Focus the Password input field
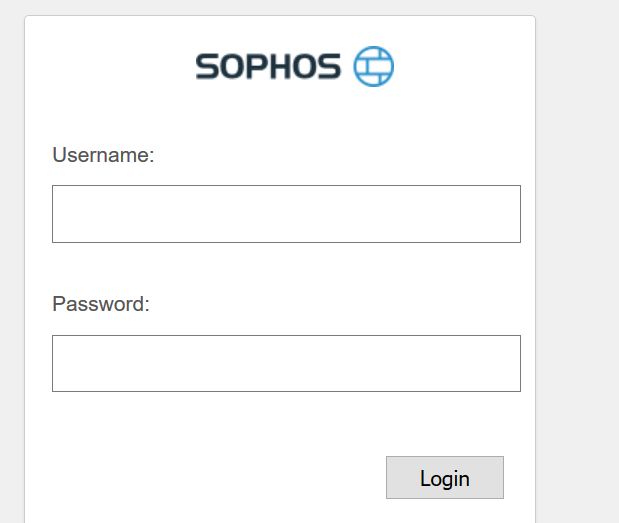The width and height of the screenshot is (619, 523). [286, 363]
